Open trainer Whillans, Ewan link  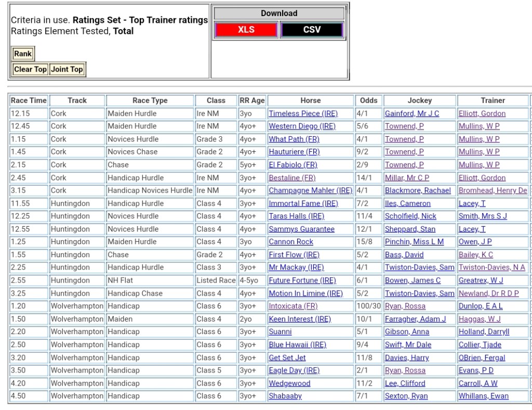pyautogui.click(x=483, y=396)
